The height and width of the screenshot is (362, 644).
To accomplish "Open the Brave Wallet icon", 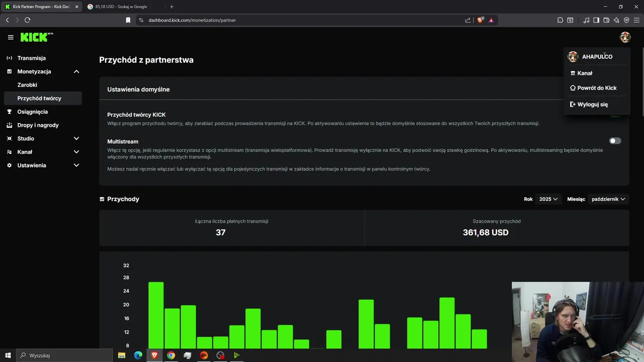I will (606, 20).
